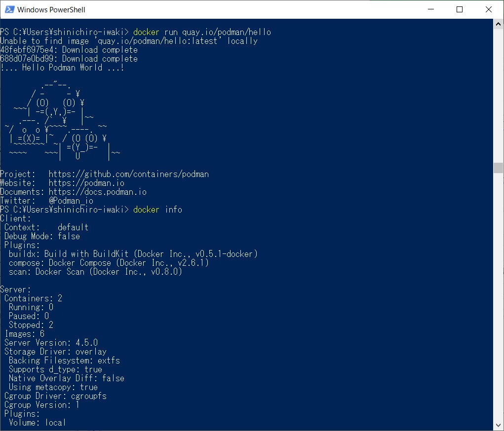Screen dimensions: 504x431
Task: Click the vertical scrollbar thumb
Action: point(498,168)
